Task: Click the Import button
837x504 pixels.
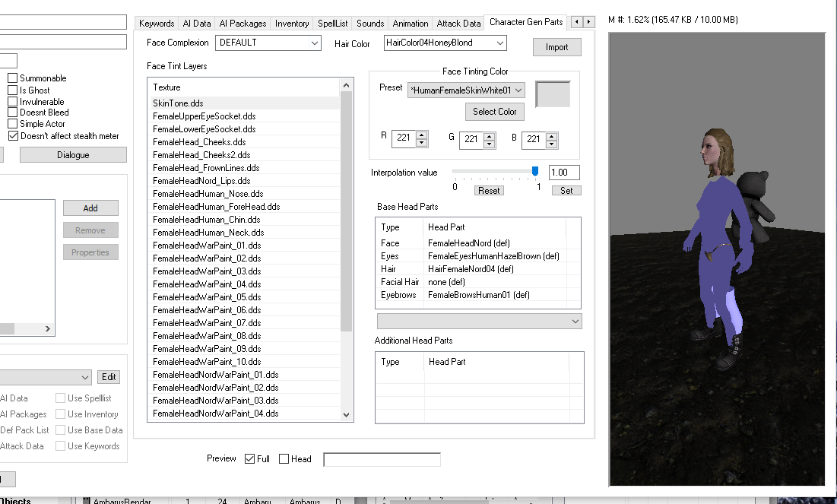Action: click(x=556, y=47)
